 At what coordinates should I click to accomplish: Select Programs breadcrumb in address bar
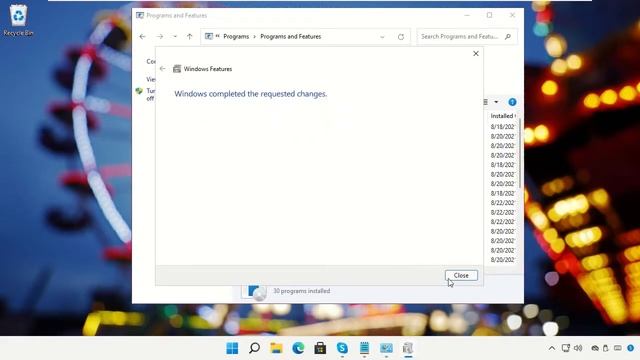click(x=236, y=36)
